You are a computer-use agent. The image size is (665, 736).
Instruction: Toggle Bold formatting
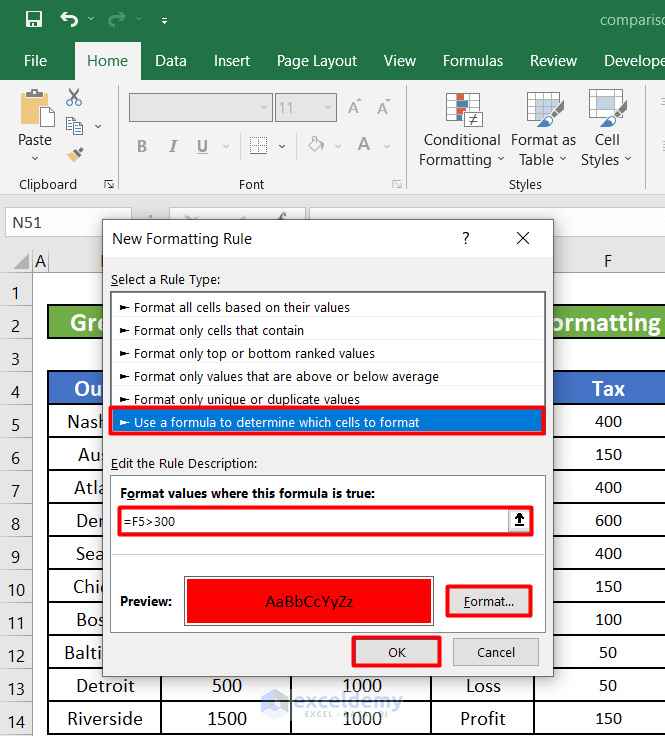(142, 146)
